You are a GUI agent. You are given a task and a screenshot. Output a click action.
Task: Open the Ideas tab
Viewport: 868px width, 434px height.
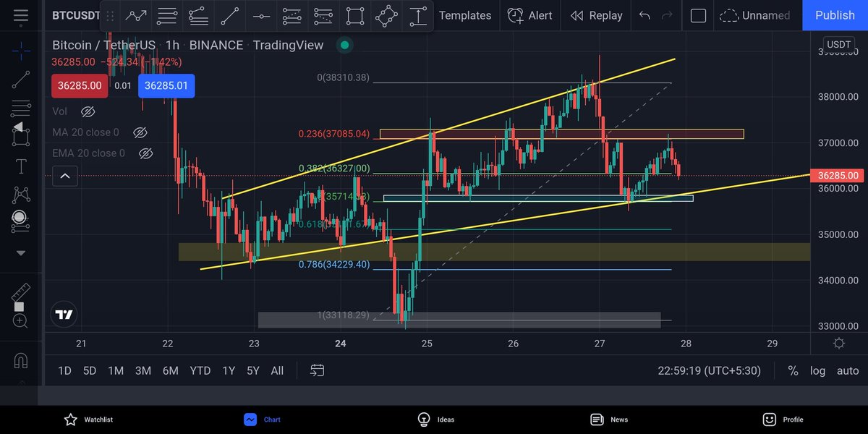435,419
